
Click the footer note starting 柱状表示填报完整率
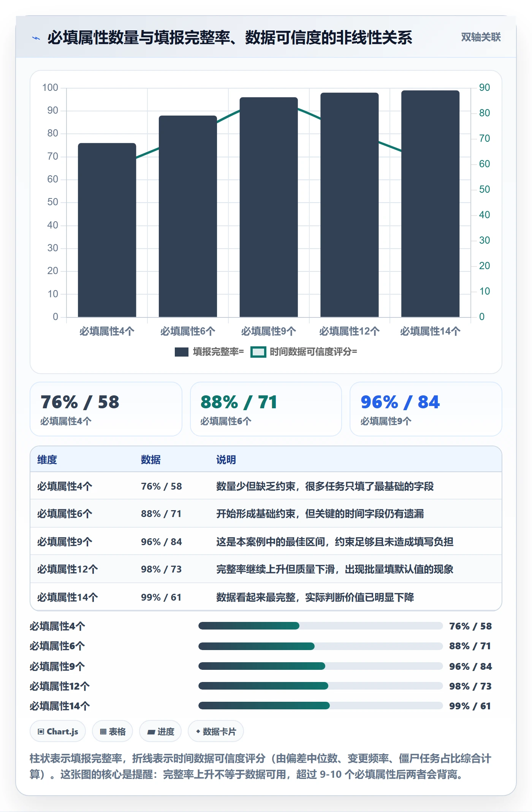pos(261,766)
